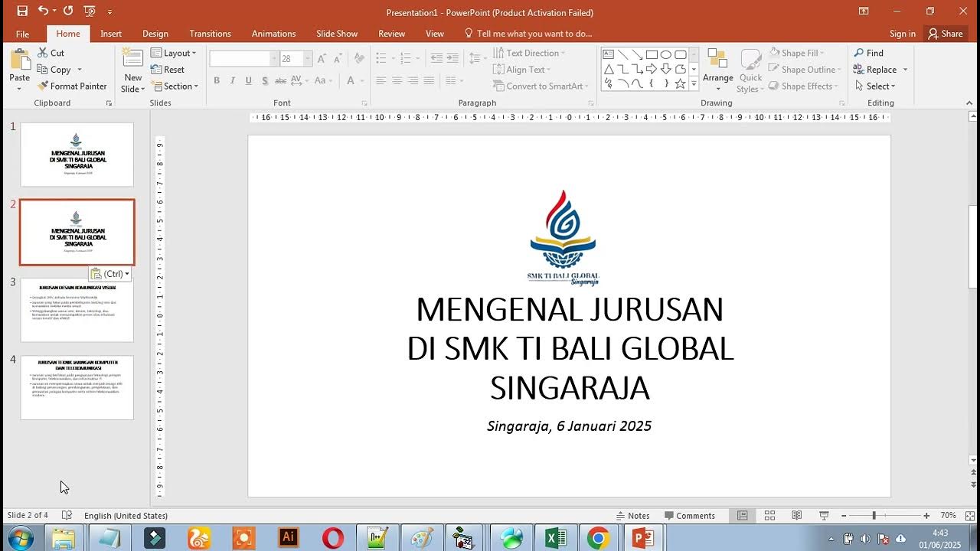Click the Redo icon in title bar
Viewport: 980px width, 551px height.
(x=68, y=11)
